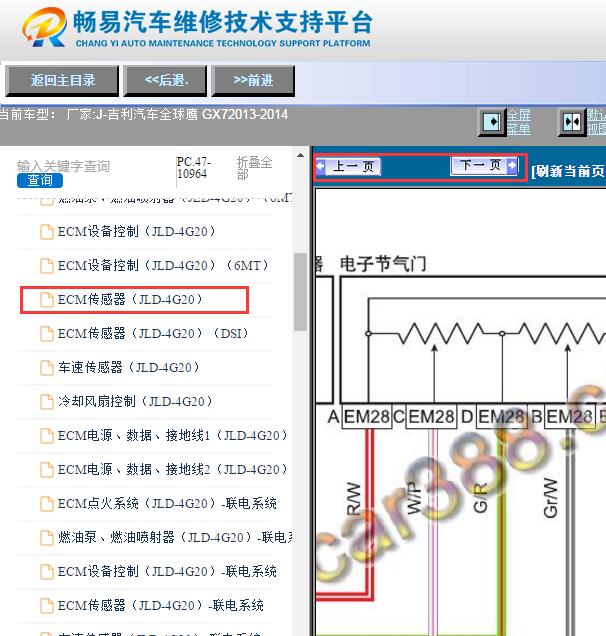Click the 返回主目录 button
Viewport: 606px width, 636px height.
[x=62, y=81]
